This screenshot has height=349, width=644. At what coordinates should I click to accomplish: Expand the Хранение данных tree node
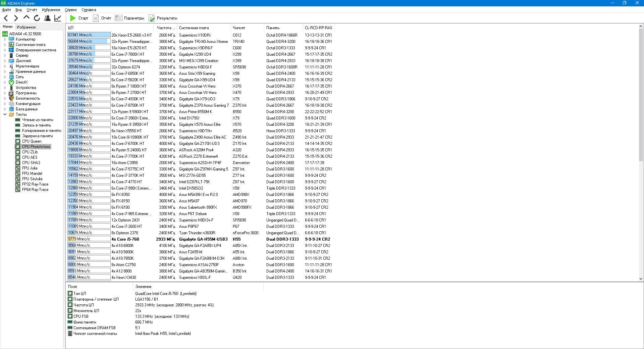[x=5, y=71]
